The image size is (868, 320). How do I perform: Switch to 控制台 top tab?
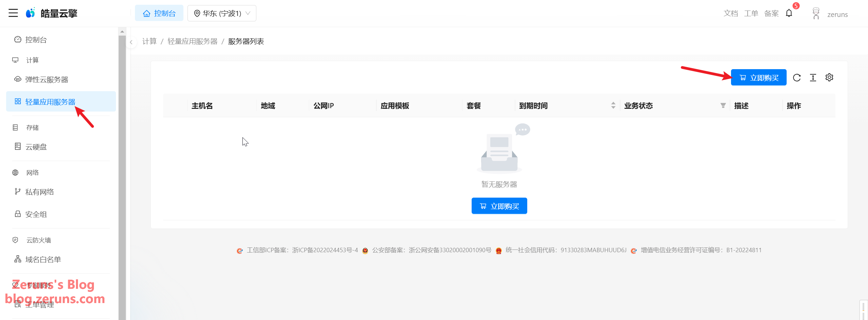pyautogui.click(x=159, y=13)
